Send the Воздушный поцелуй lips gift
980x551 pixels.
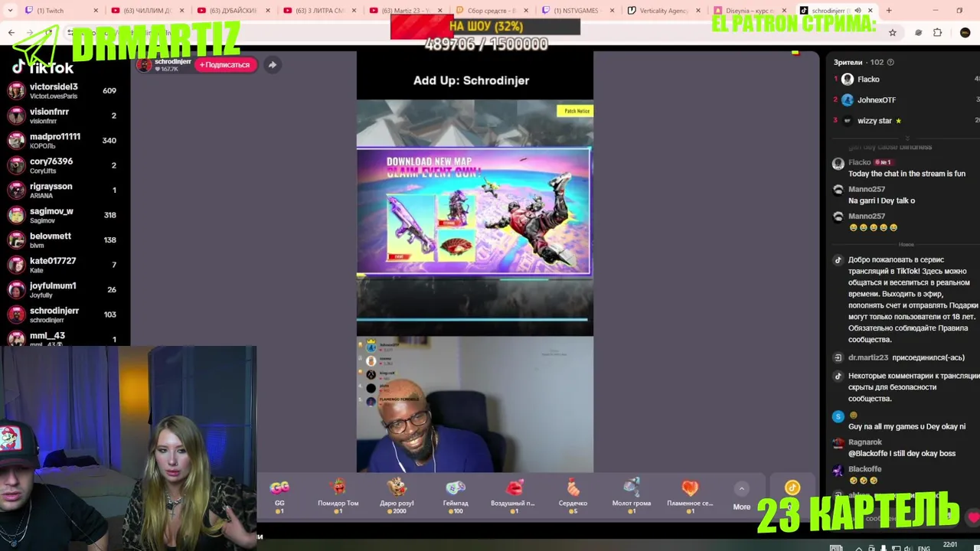[x=513, y=495]
